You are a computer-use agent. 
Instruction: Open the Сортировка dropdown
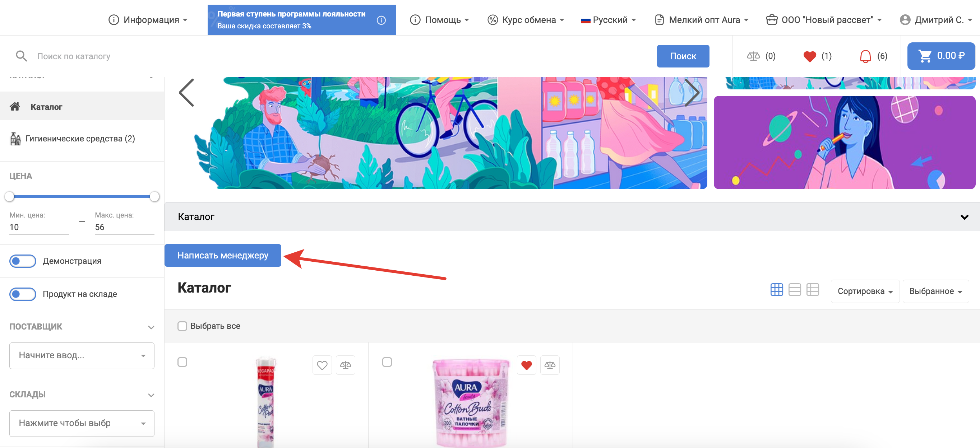pyautogui.click(x=865, y=291)
